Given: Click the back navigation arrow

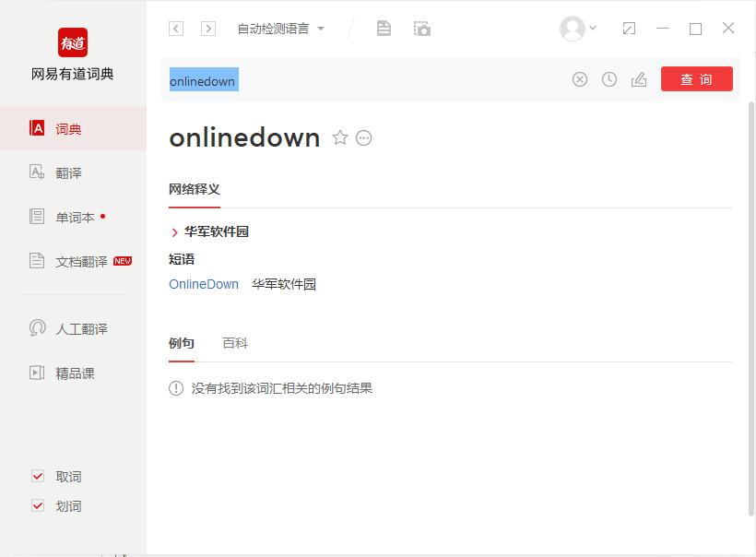Looking at the screenshot, I should pyautogui.click(x=175, y=28).
